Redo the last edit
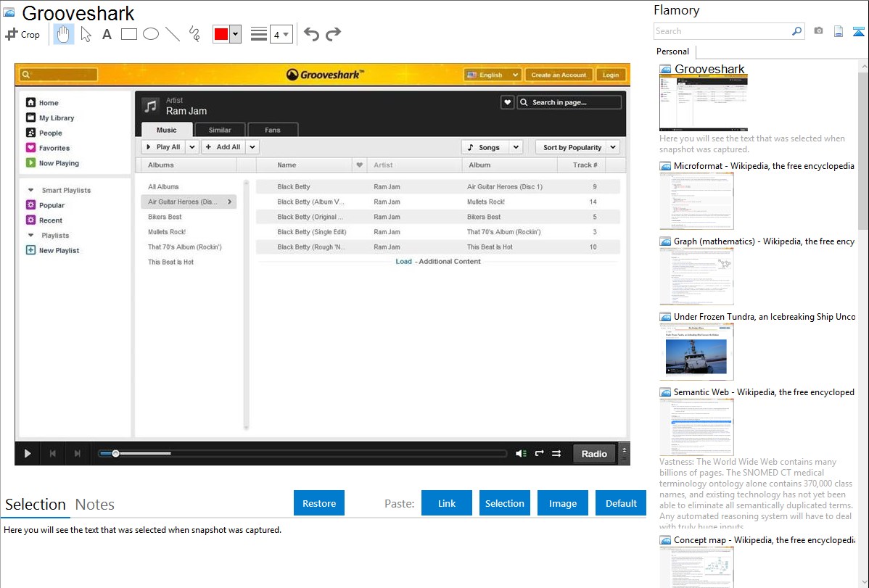 pyautogui.click(x=333, y=34)
